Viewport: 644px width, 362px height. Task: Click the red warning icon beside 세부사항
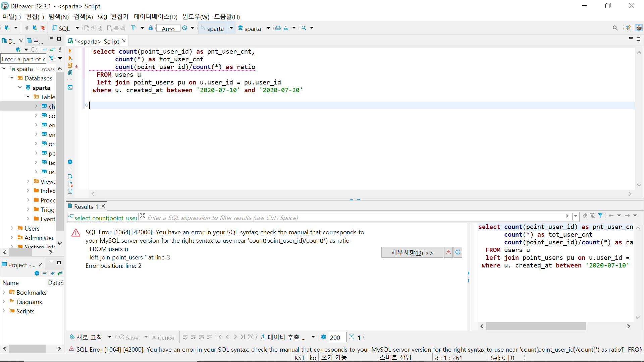point(448,252)
